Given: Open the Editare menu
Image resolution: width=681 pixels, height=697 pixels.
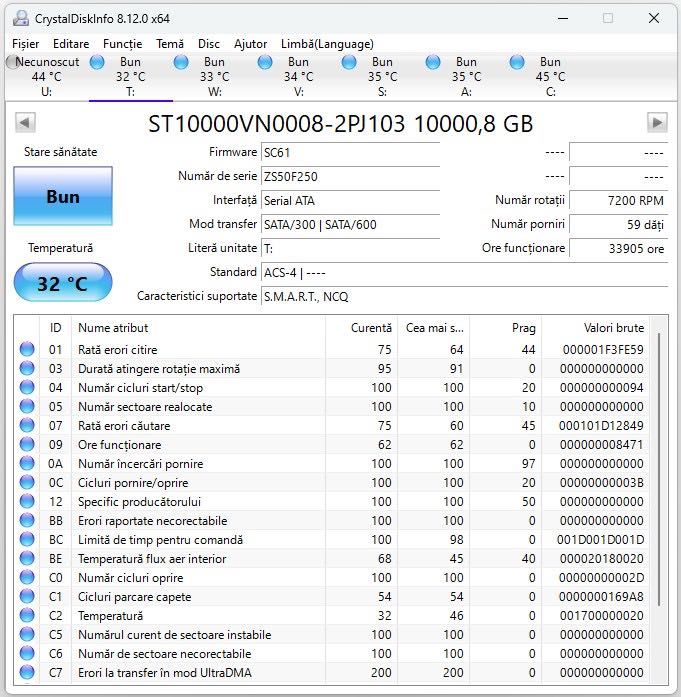Looking at the screenshot, I should click(x=71, y=44).
